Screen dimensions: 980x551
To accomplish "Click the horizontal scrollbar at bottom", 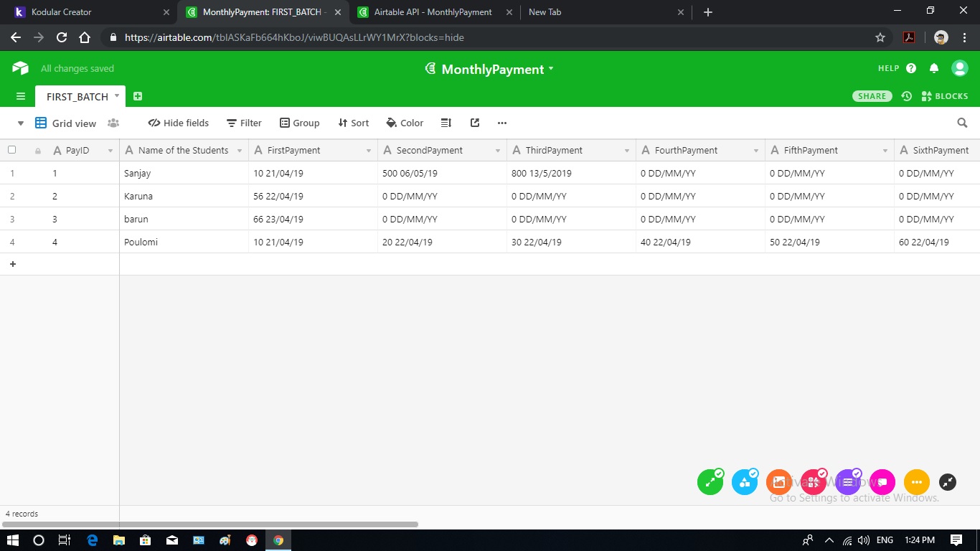I will [x=210, y=524].
